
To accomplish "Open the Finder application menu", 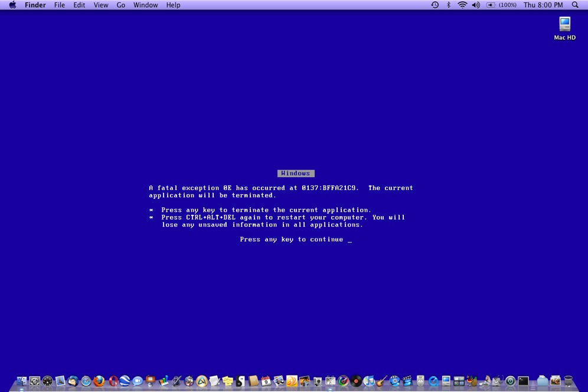I will click(35, 5).
